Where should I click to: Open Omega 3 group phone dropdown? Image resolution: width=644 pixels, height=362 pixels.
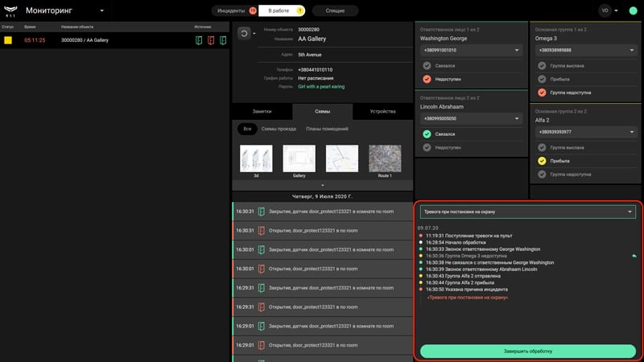pyautogui.click(x=586, y=50)
